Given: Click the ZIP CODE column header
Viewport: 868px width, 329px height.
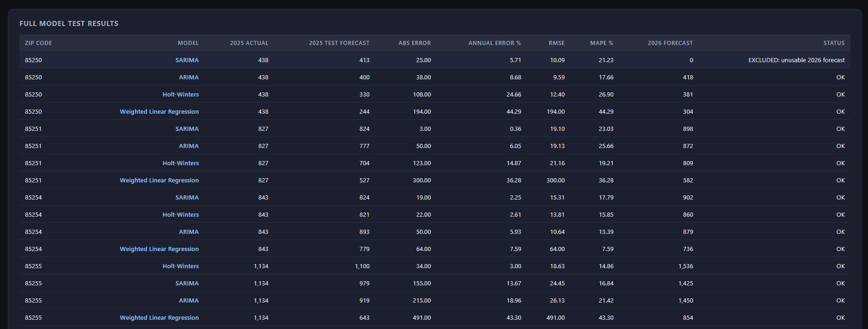Looking at the screenshot, I should click(39, 43).
